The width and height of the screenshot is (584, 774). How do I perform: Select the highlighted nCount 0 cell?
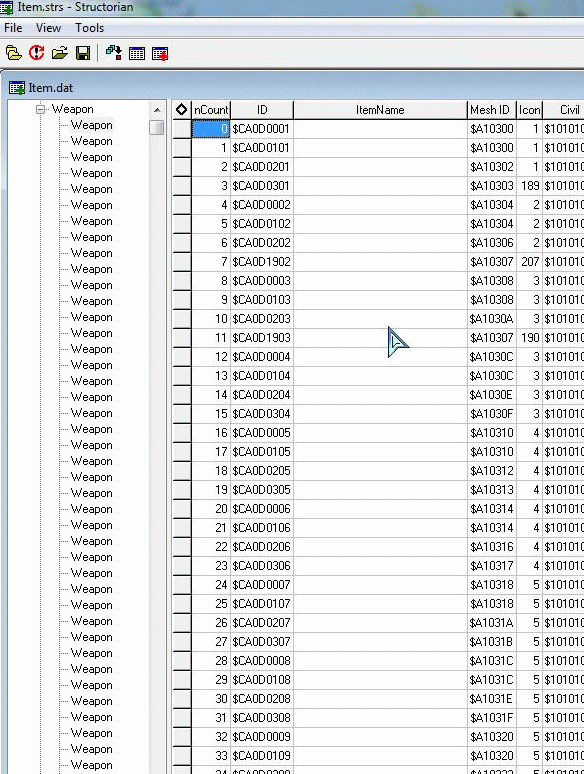[211, 129]
